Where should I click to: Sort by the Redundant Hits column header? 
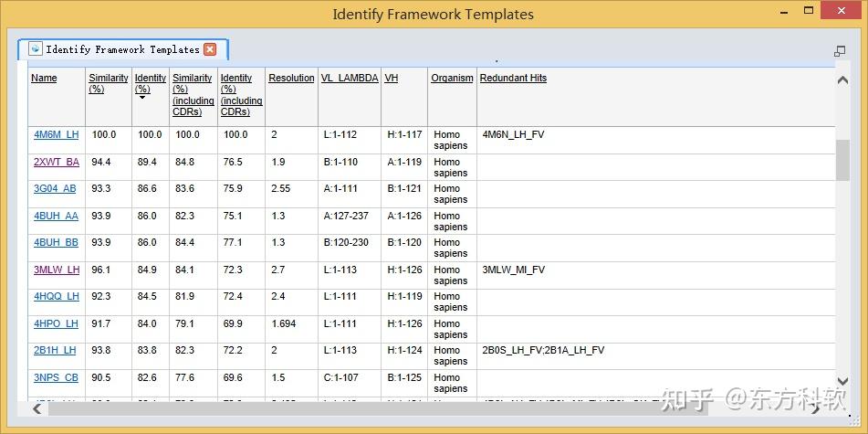click(513, 79)
